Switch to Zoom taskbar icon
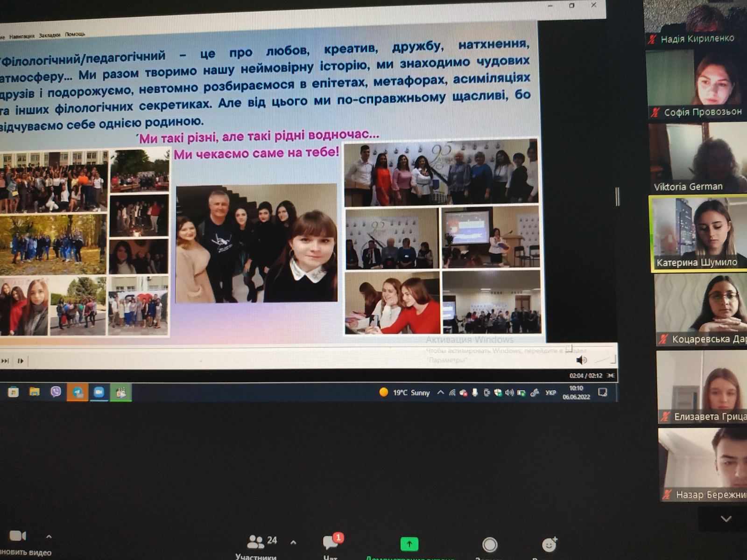Viewport: 747px width, 560px height. click(x=99, y=392)
